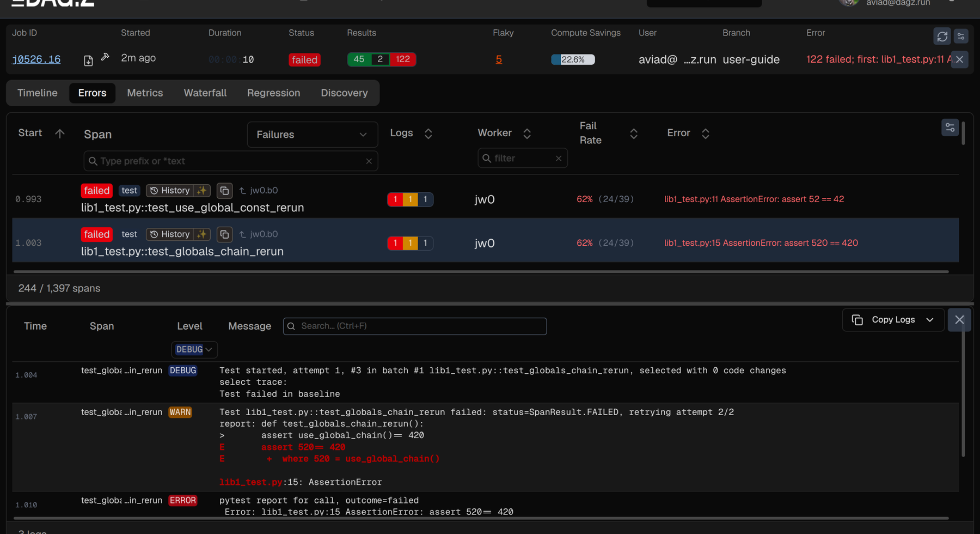This screenshot has width=980, height=534.
Task: Copy span name of test_globals_chain_rerun
Action: pos(224,234)
